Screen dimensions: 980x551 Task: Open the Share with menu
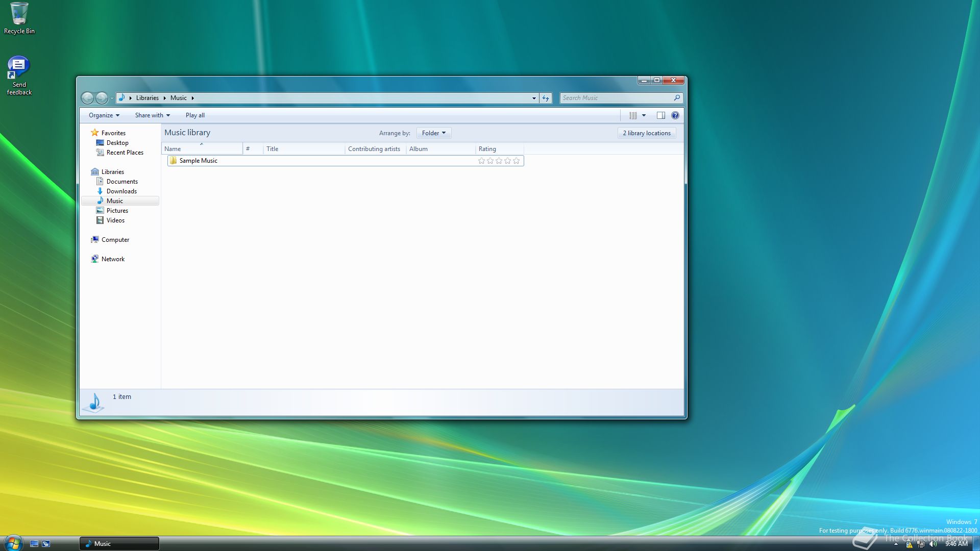152,115
